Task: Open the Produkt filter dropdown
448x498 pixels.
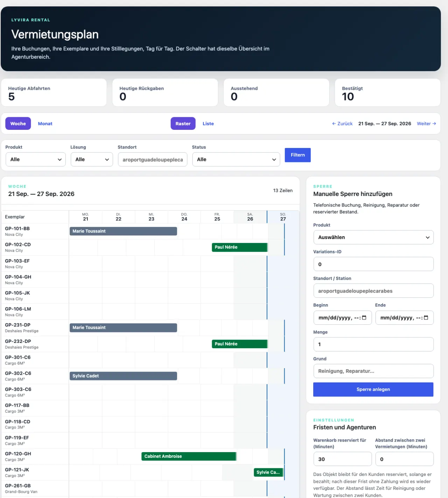Action: pyautogui.click(x=36, y=160)
